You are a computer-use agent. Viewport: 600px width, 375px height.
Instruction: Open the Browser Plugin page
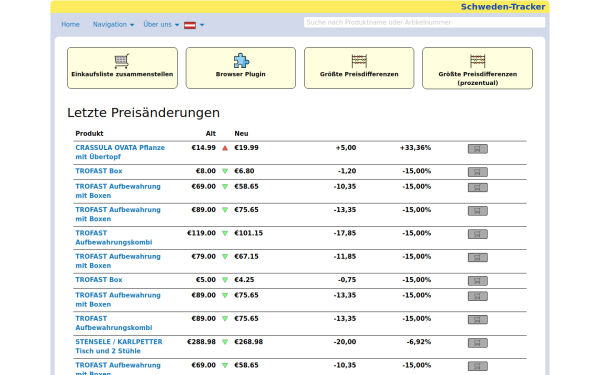pyautogui.click(x=241, y=68)
